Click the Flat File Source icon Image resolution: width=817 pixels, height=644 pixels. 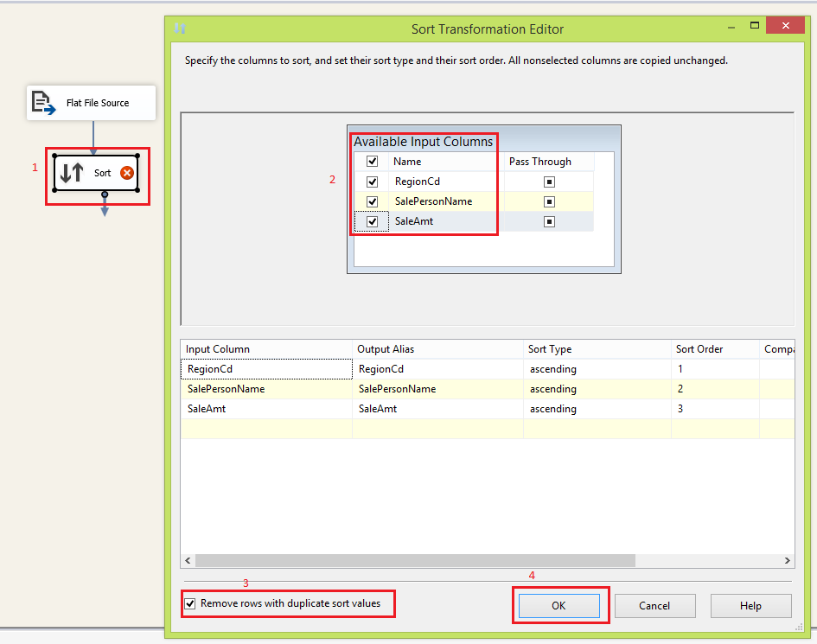coord(41,102)
